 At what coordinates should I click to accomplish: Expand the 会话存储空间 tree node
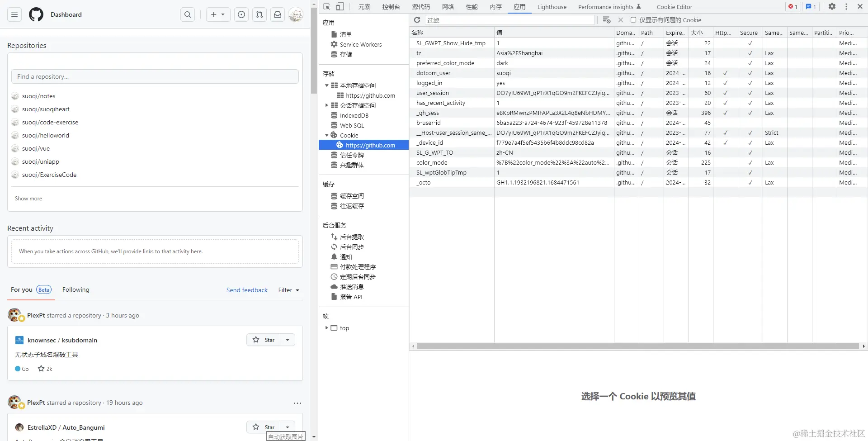326,105
